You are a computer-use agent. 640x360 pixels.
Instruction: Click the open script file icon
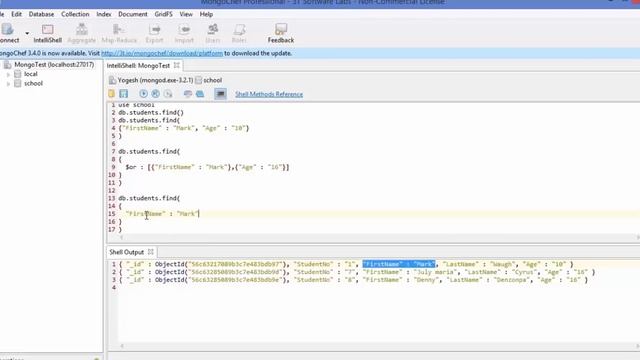(x=112, y=94)
